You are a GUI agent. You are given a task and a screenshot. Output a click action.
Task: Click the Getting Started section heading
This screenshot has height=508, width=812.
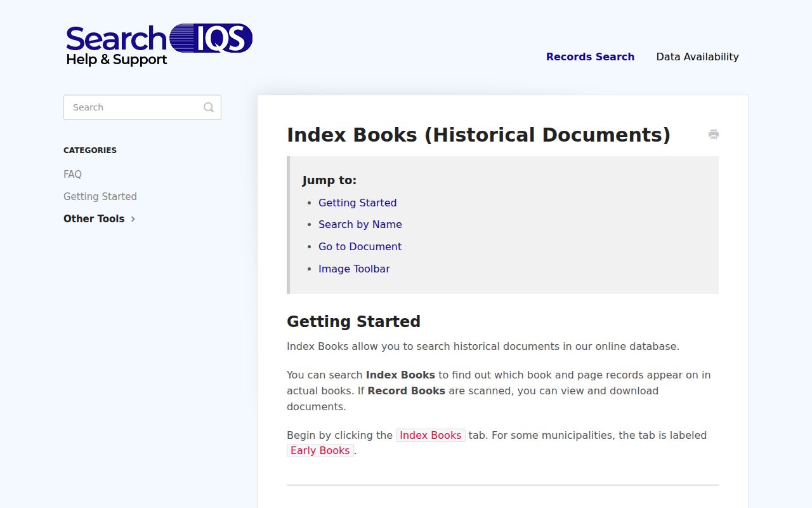[x=353, y=321]
